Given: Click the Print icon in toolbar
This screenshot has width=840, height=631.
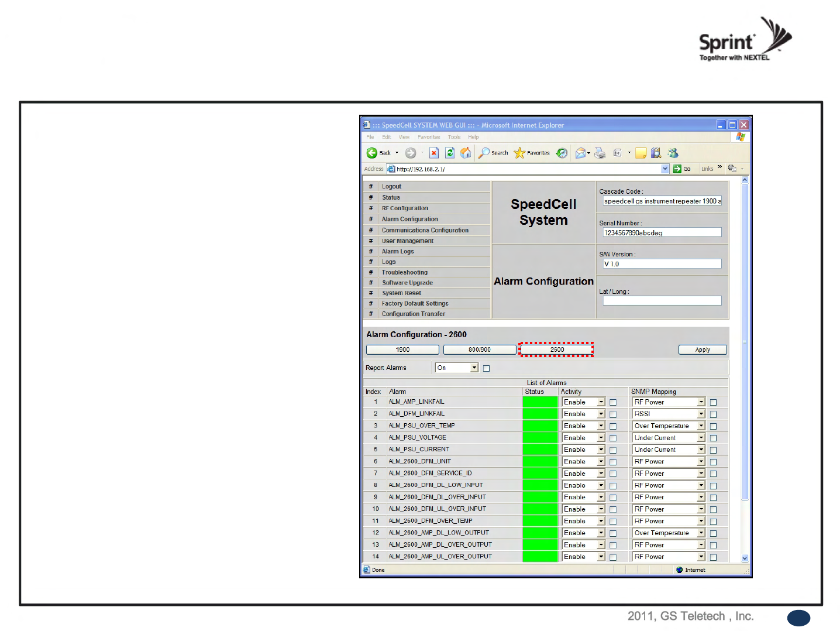Looking at the screenshot, I should (x=600, y=153).
